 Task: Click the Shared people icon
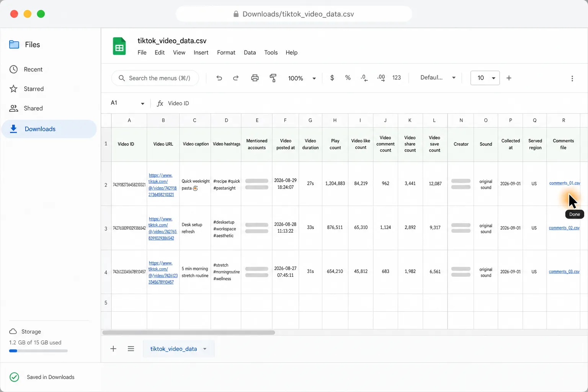point(14,108)
